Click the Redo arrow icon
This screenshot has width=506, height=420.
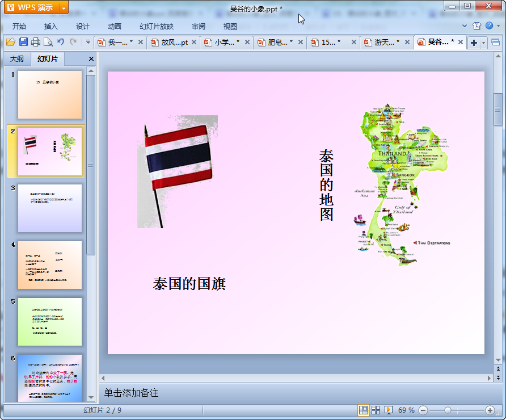73,42
